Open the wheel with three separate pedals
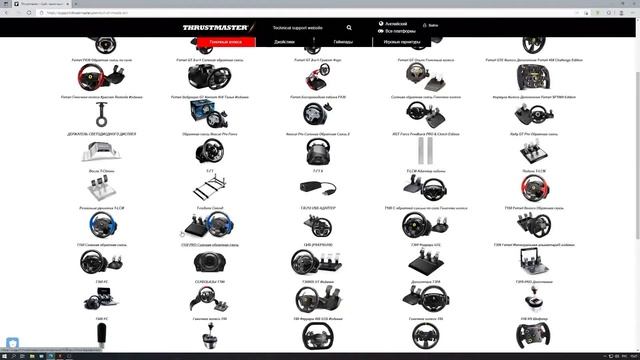The image size is (640, 360). click(x=317, y=262)
